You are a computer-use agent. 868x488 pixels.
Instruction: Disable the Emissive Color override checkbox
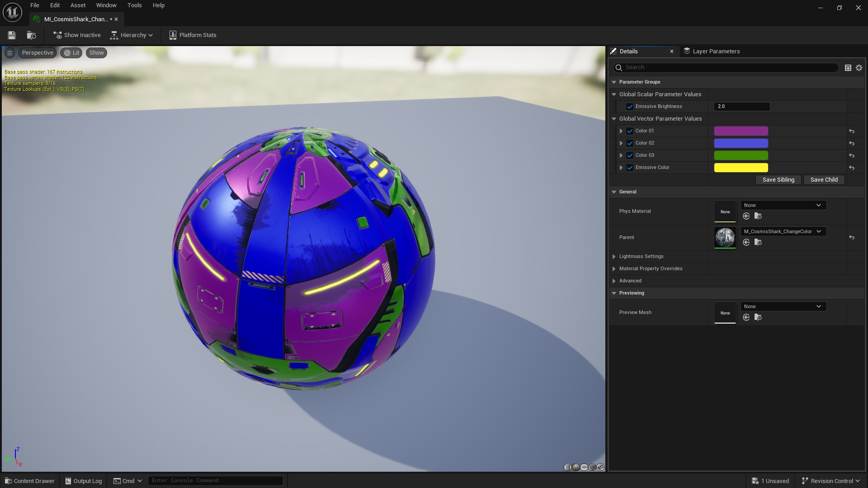630,168
